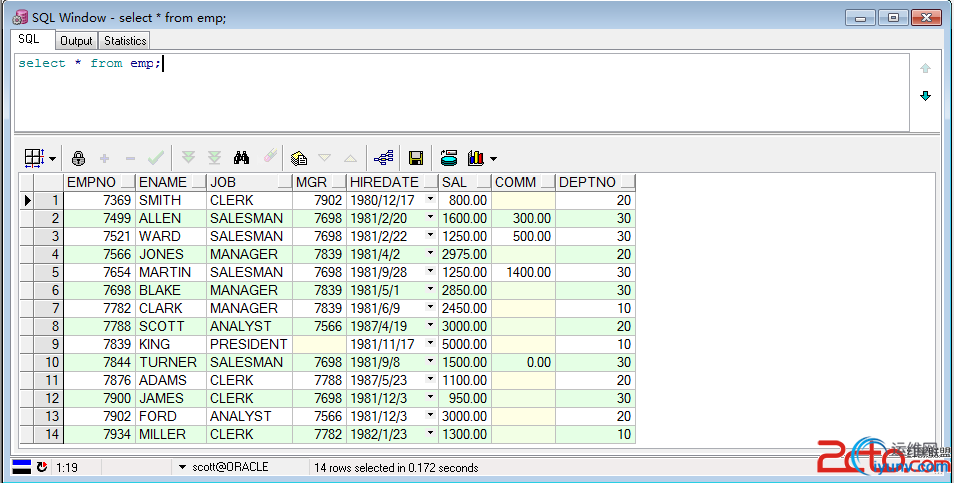Switch to the SQL tab

29,39
